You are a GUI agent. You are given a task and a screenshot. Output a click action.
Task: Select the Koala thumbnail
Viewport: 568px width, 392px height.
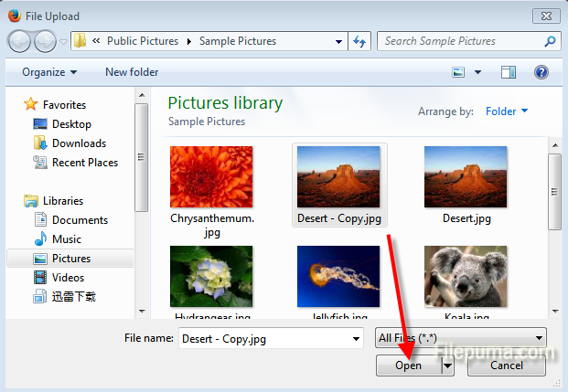pyautogui.click(x=466, y=276)
